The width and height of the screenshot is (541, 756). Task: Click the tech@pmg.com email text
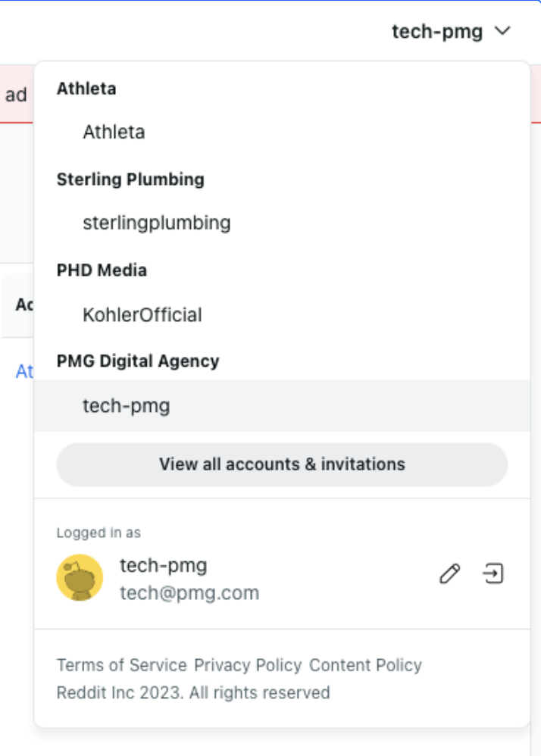189,593
